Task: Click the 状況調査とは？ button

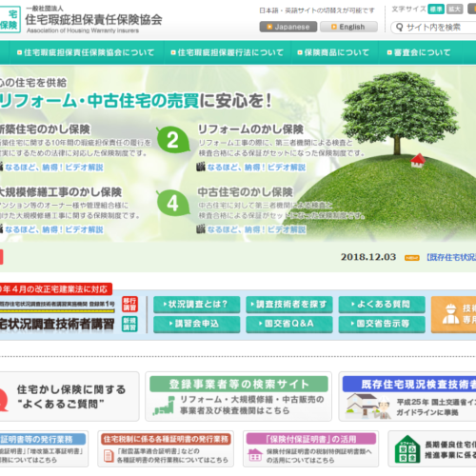Action: click(x=196, y=305)
